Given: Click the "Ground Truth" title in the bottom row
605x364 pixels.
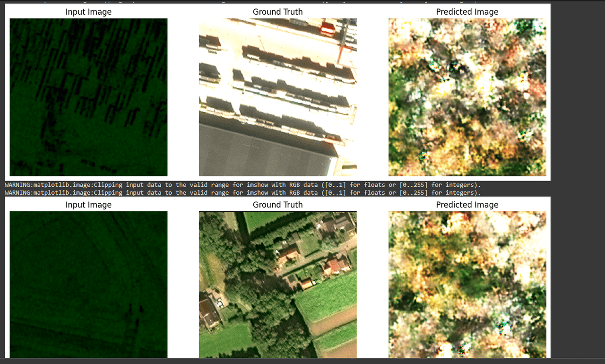Looking at the screenshot, I should (277, 205).
